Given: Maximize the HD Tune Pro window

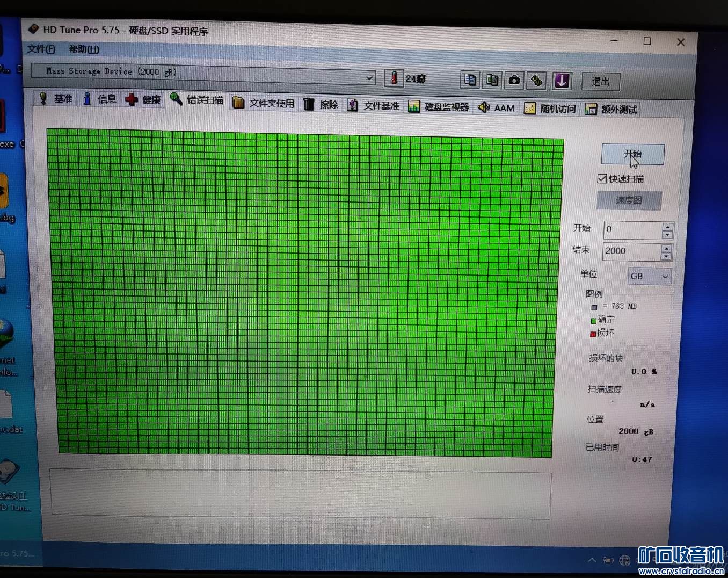Looking at the screenshot, I should tap(647, 41).
